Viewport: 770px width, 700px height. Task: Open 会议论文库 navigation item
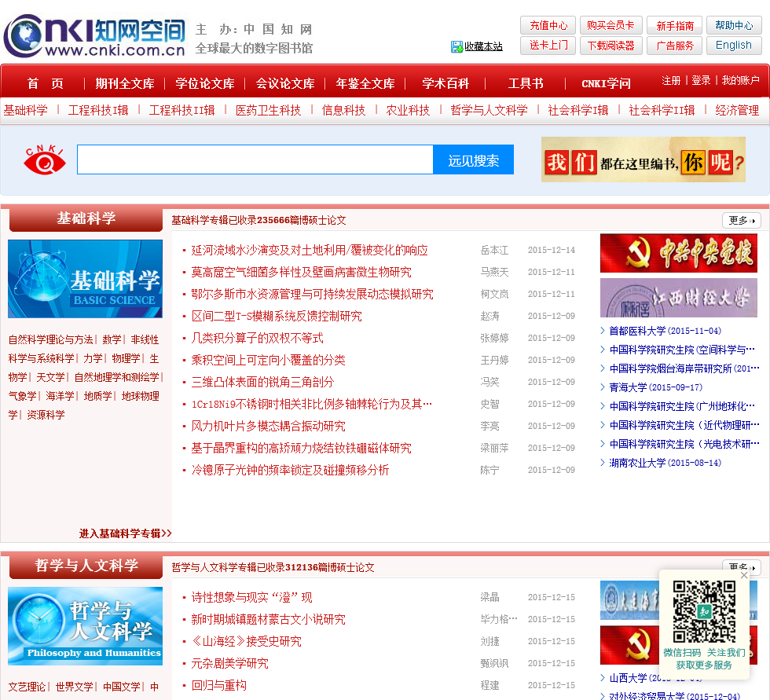[285, 83]
